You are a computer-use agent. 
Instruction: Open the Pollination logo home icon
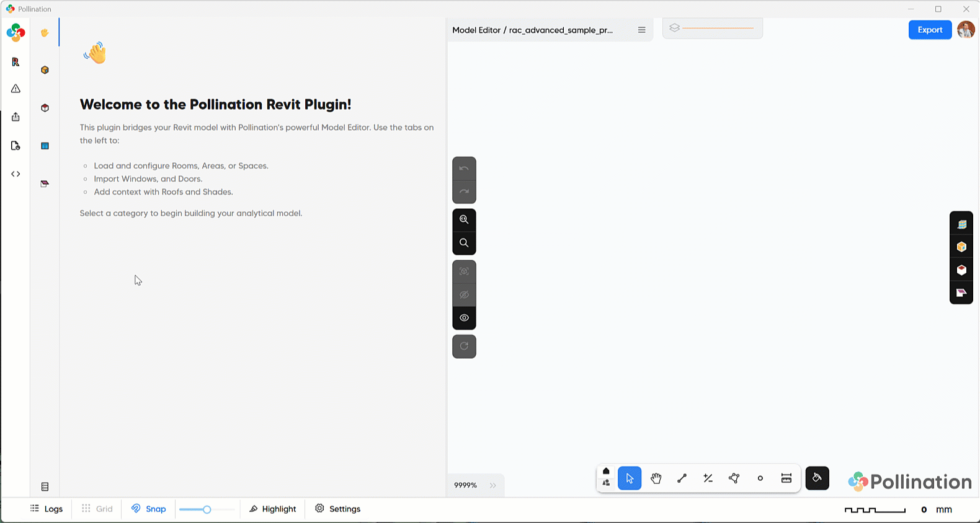[x=16, y=33]
